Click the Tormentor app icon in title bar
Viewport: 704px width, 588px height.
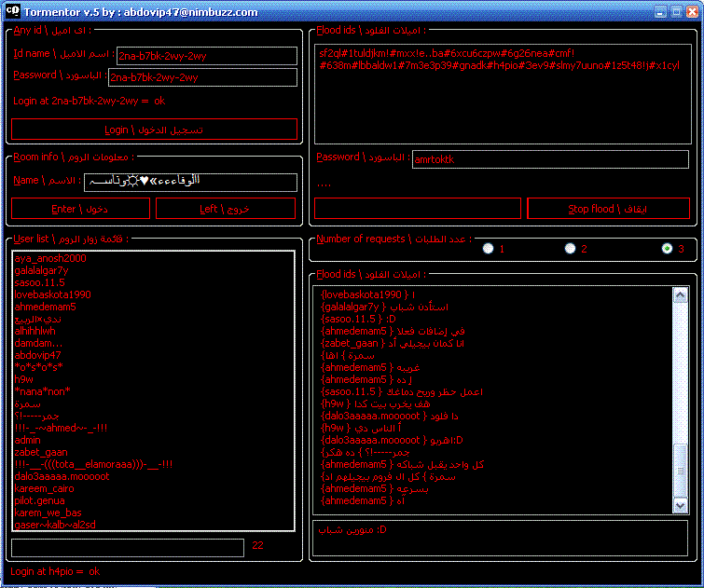pyautogui.click(x=13, y=11)
